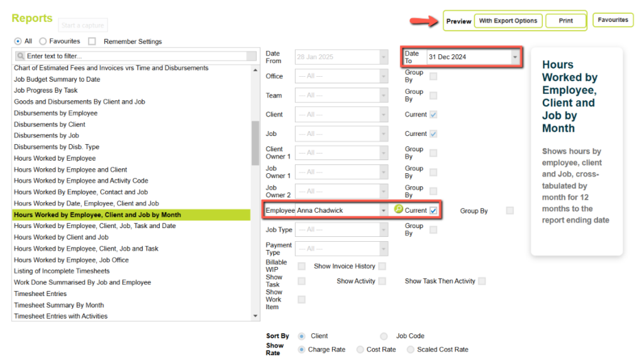Open the Favourites button at top right
The height and width of the screenshot is (364, 644).
[x=613, y=20]
